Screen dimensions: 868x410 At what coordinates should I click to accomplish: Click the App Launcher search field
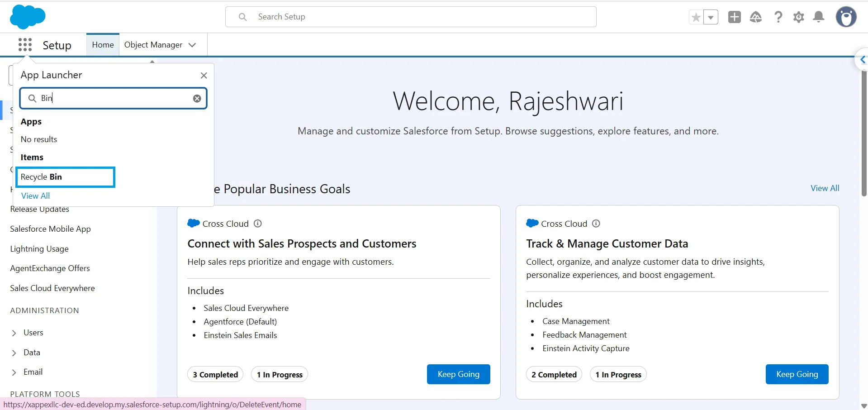coord(113,98)
